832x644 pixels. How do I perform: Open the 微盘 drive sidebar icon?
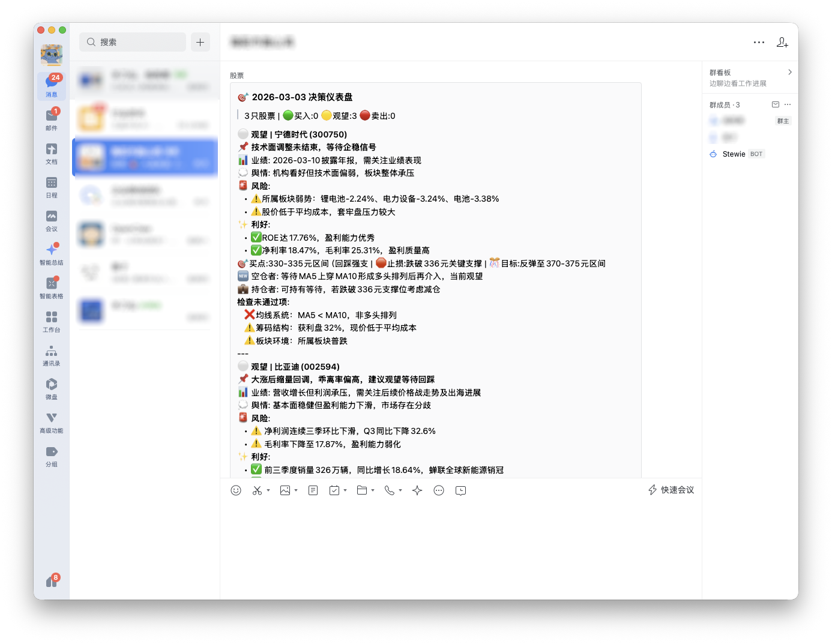[x=52, y=388]
